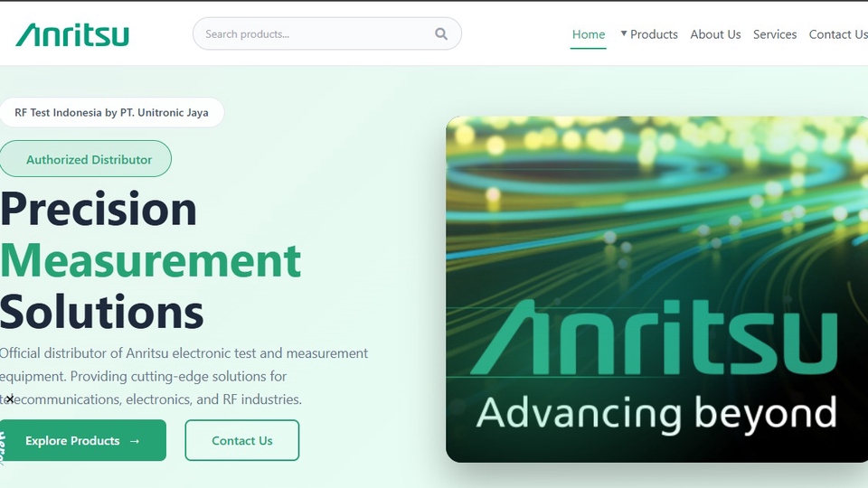Click the Anritsu logo in header

(72, 34)
